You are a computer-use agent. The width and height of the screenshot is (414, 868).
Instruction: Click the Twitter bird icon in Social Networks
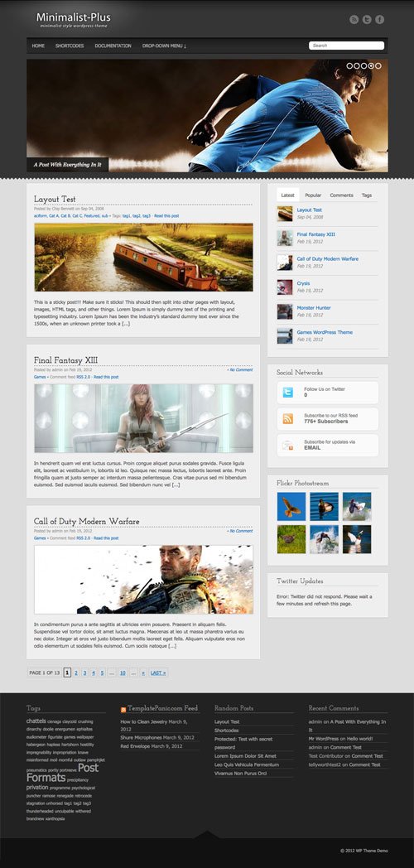288,393
